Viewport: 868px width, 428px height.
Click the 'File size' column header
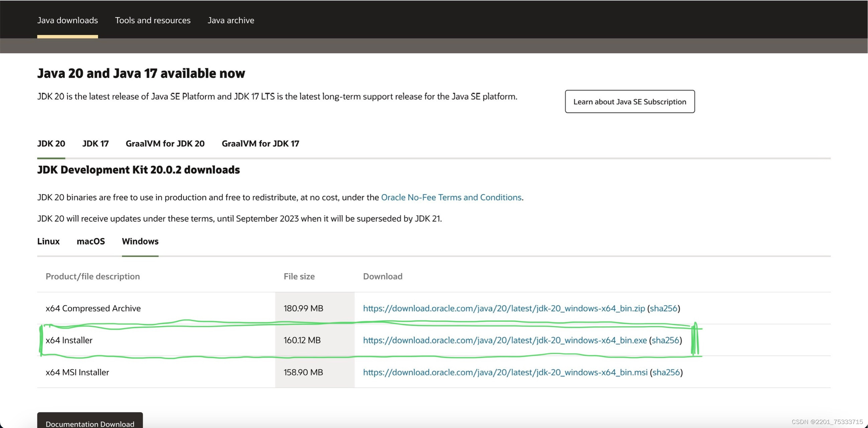point(299,276)
